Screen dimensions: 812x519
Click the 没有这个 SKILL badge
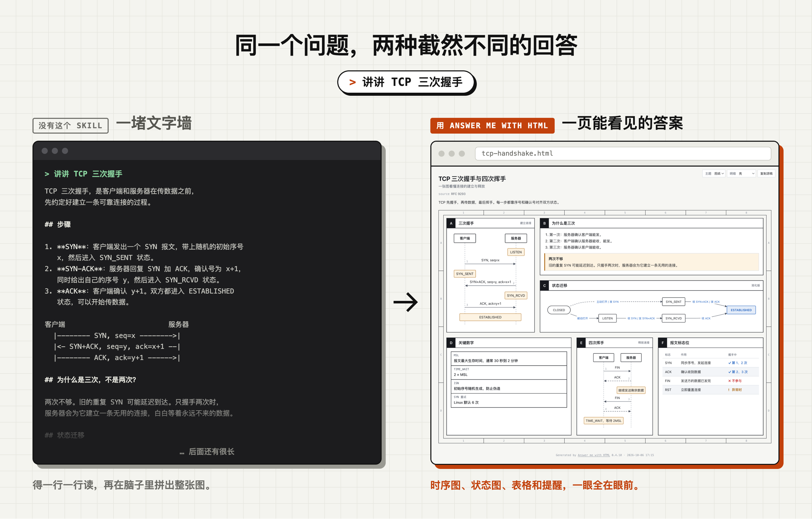point(70,126)
